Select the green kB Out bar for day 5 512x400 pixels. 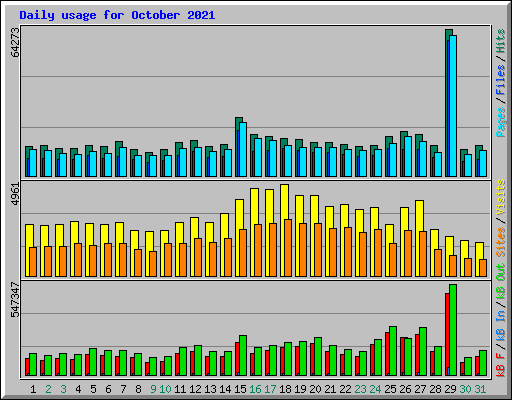(93, 362)
